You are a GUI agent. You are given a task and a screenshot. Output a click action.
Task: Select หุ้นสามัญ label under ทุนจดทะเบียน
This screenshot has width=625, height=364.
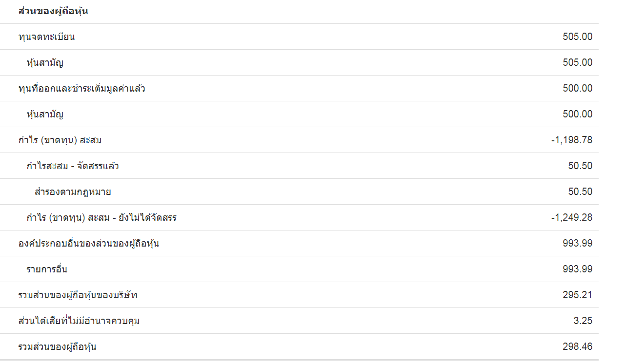pos(45,62)
